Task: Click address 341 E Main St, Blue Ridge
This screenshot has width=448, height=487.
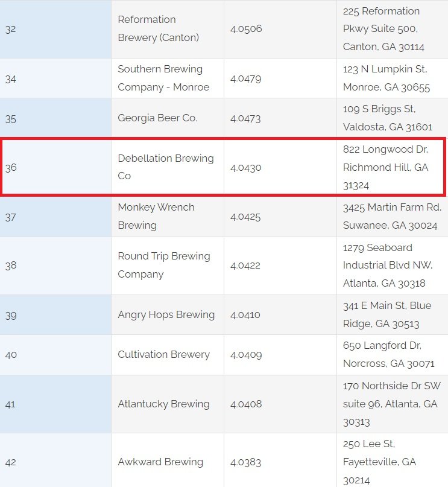Action: click(387, 314)
